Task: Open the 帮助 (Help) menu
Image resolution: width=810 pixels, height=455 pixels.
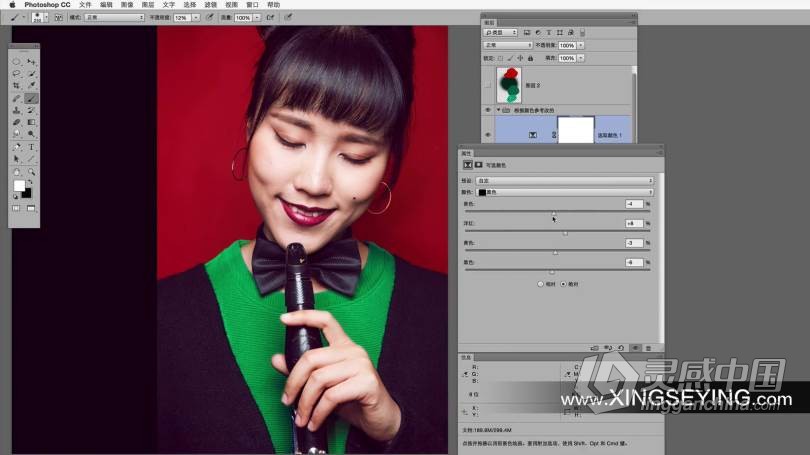Action: coord(274,5)
